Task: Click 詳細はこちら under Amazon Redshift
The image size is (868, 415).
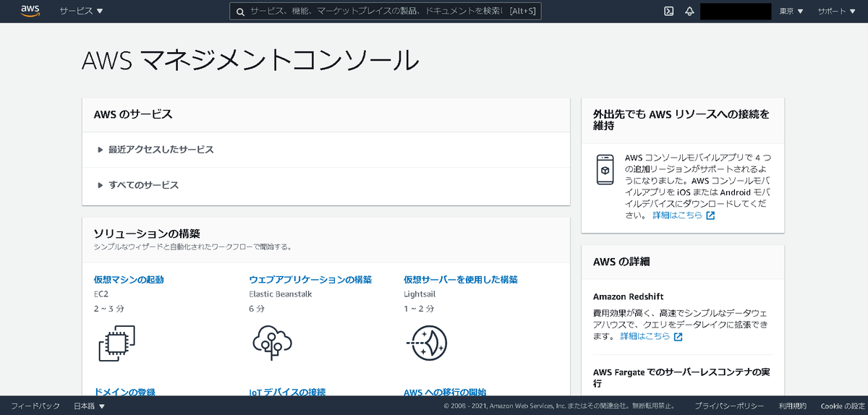Action: [644, 337]
